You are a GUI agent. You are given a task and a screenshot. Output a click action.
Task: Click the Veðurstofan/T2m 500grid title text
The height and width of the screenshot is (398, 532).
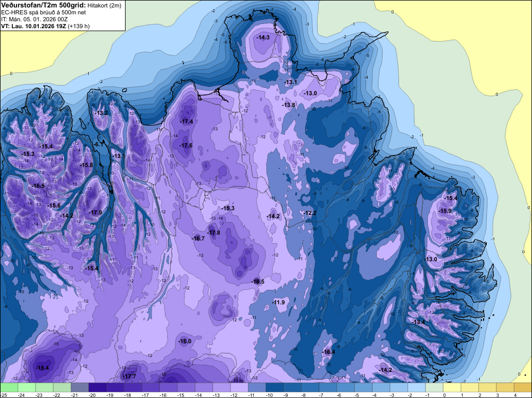(x=44, y=5)
